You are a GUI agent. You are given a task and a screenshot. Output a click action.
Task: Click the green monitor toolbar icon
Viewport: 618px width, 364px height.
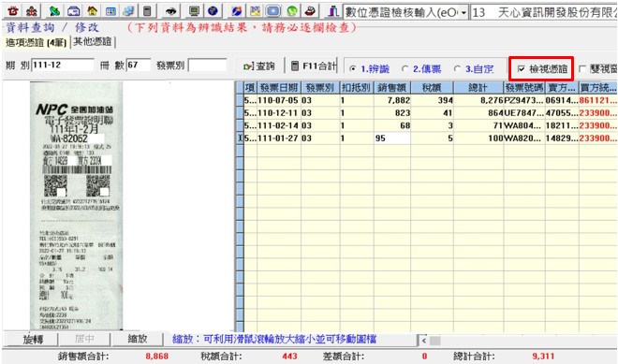coord(194,11)
